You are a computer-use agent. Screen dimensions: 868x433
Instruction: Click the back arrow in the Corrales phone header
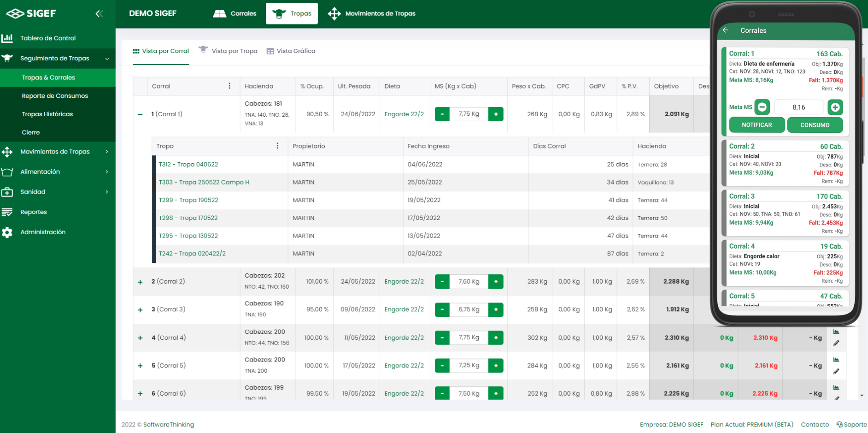726,30
